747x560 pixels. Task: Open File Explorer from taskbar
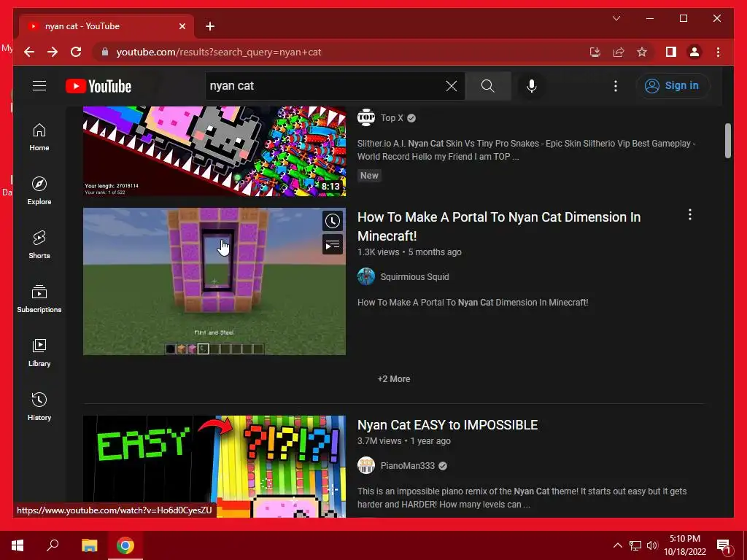(89, 545)
